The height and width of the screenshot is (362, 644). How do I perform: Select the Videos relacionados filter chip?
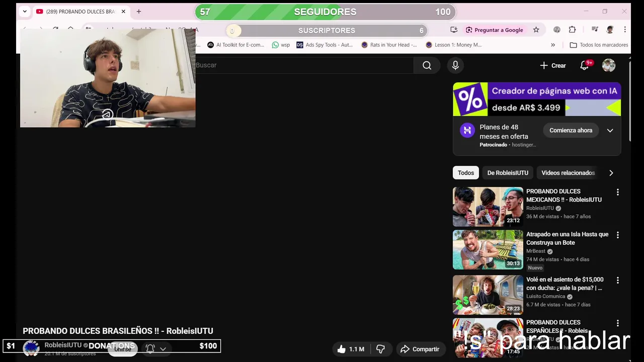[568, 173]
